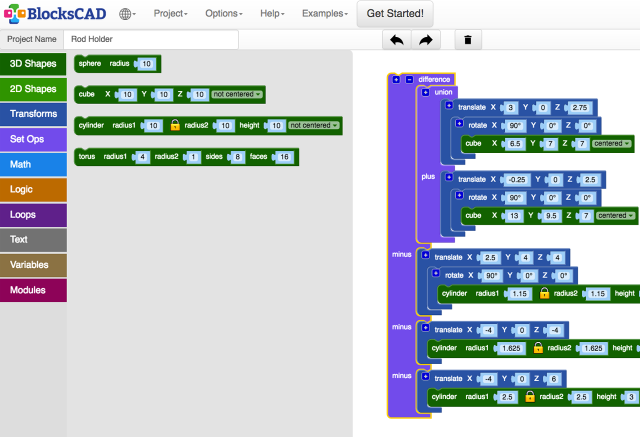The image size is (640, 437).
Task: Click the Project Name field
Action: tap(151, 40)
